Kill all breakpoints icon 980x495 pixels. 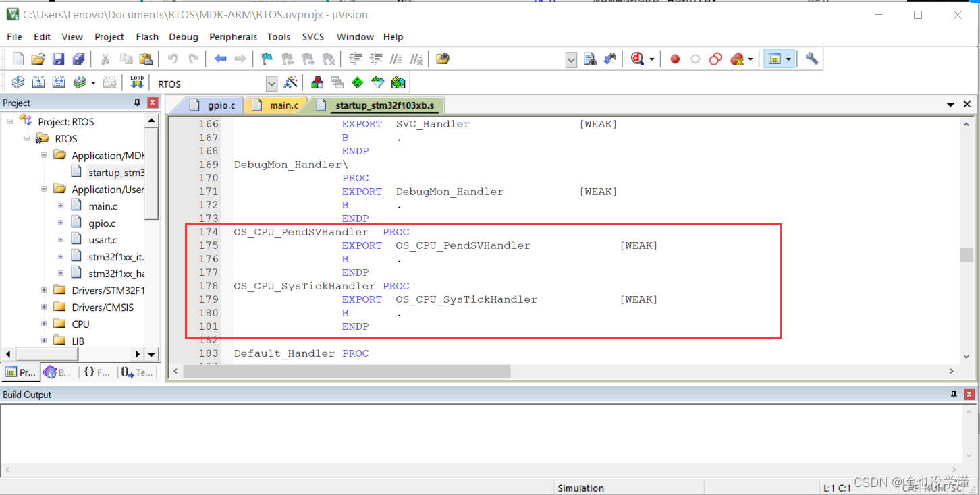(x=737, y=59)
